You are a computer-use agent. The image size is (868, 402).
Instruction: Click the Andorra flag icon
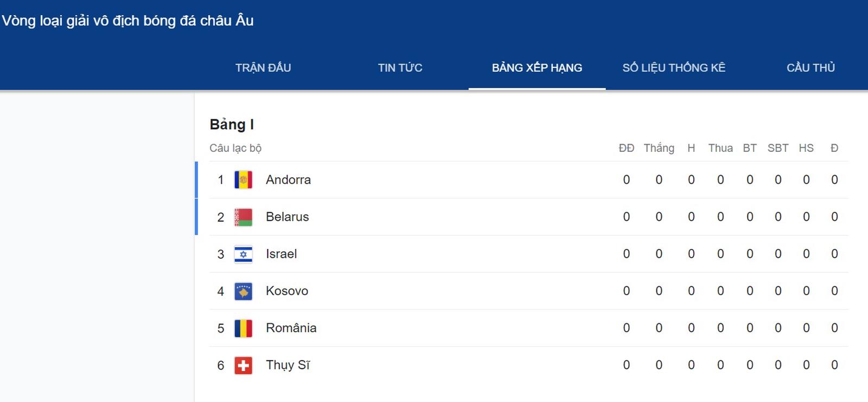[243, 180]
